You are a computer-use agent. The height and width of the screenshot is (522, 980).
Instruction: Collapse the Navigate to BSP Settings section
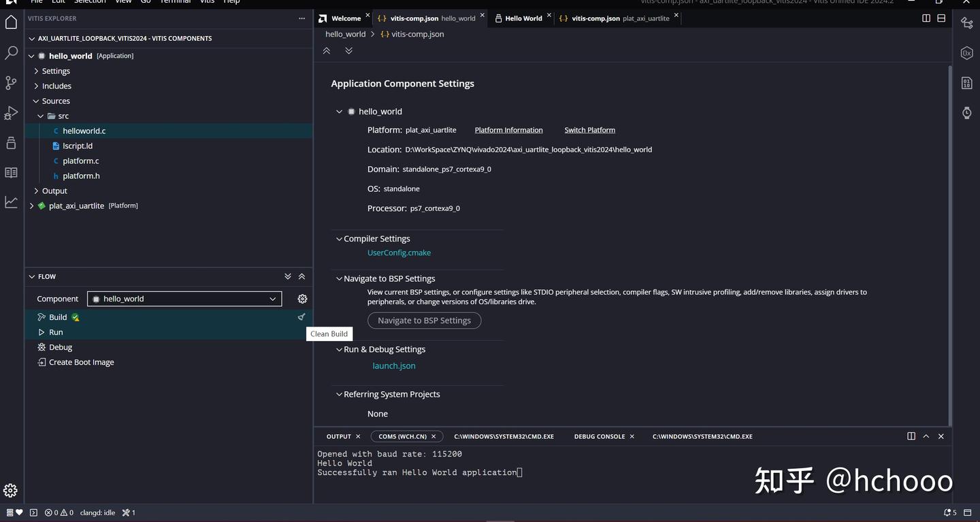pyautogui.click(x=339, y=278)
